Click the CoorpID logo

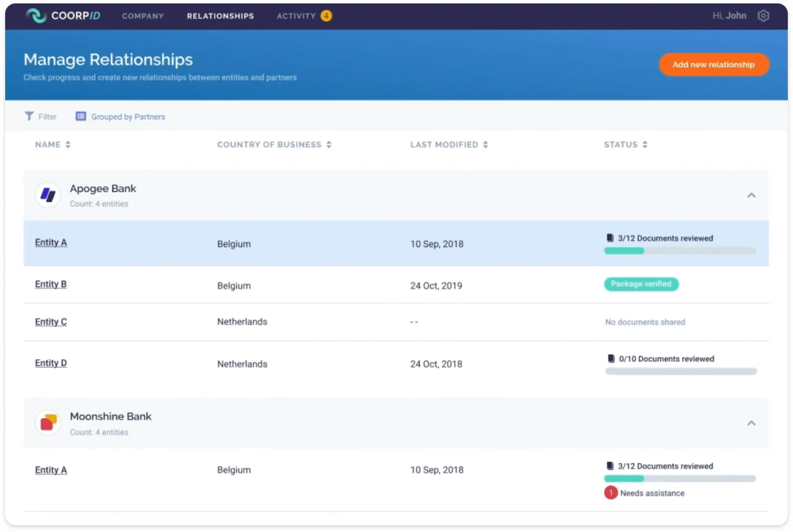(x=62, y=15)
